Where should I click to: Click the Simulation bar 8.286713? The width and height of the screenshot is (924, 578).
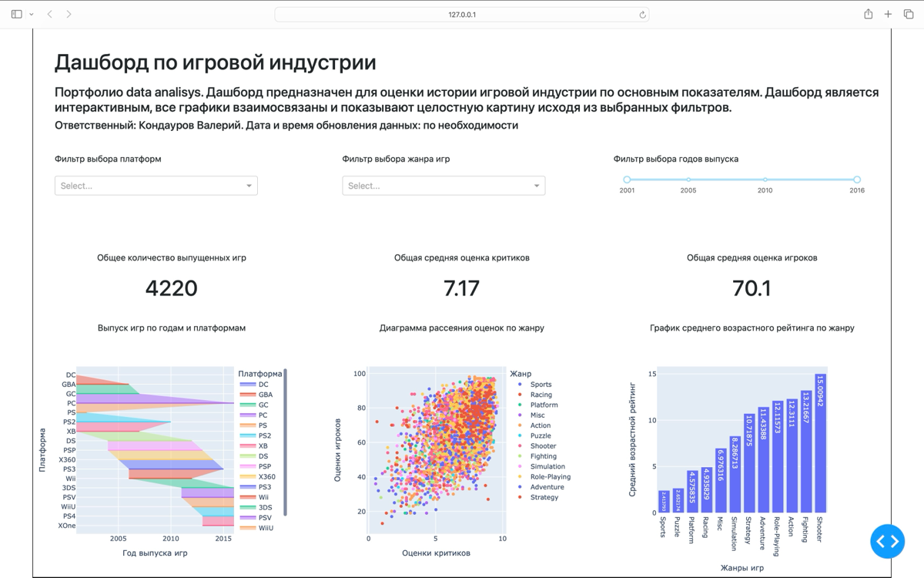pos(735,475)
